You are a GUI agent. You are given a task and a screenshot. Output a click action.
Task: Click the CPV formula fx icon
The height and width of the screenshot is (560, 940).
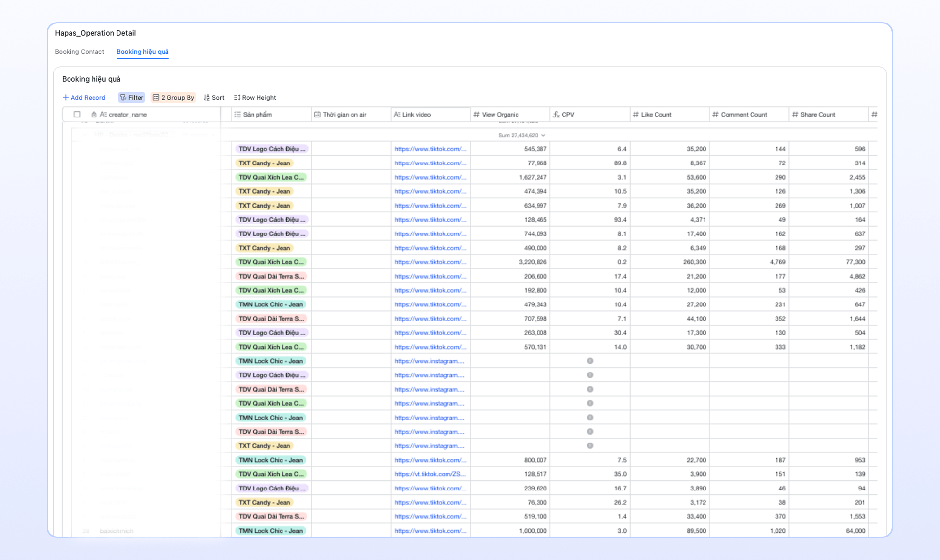click(556, 115)
